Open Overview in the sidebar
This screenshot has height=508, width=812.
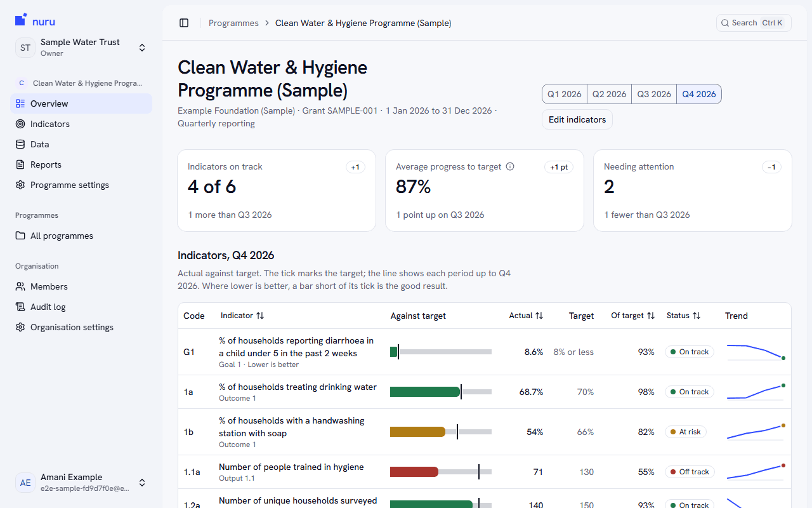(81, 104)
